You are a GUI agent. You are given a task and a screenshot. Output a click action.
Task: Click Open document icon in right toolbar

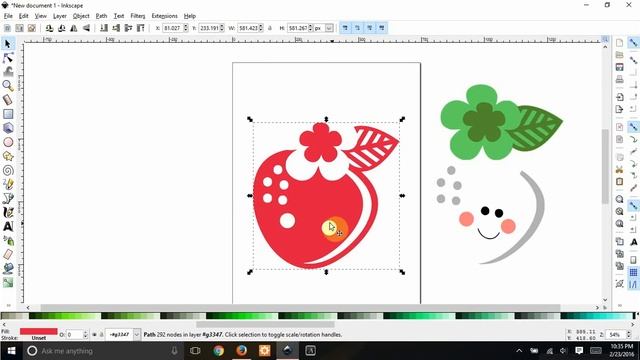pos(620,55)
